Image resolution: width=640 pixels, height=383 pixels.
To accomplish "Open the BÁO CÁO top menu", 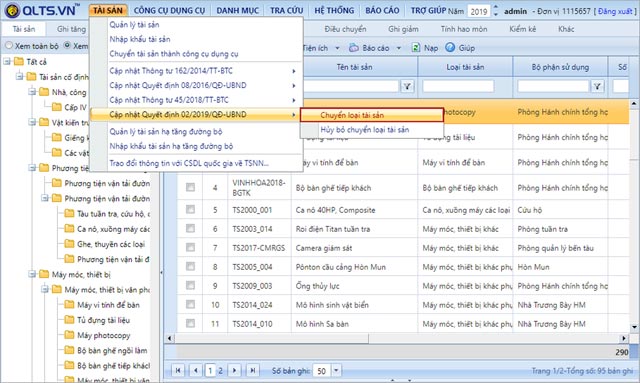I will [382, 10].
